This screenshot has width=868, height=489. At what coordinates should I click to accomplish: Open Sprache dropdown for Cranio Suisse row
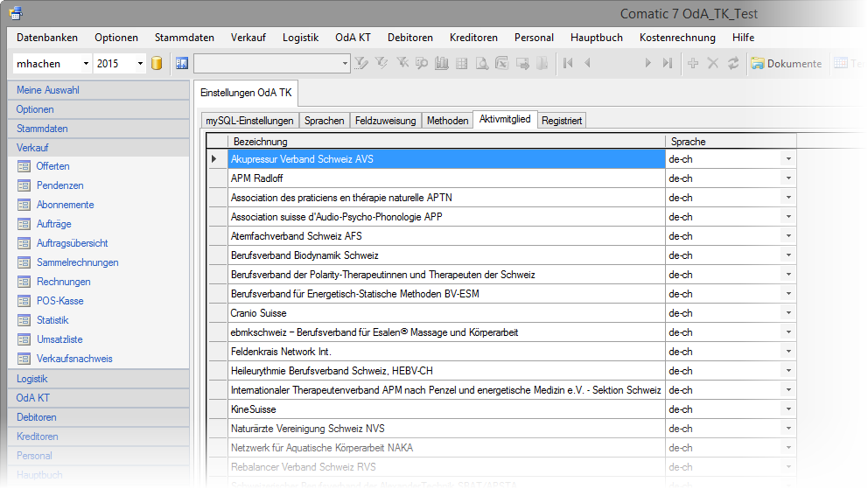tap(787, 313)
